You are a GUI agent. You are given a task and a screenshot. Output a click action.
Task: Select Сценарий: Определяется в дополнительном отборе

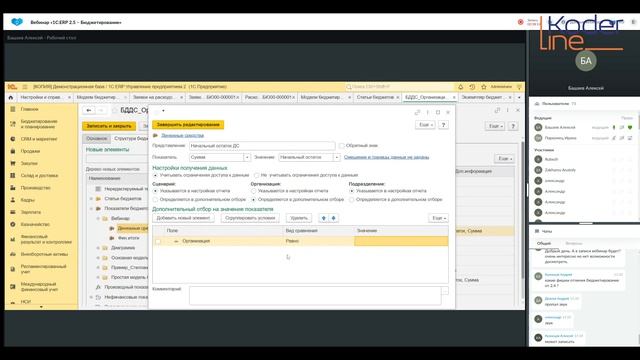(155, 200)
